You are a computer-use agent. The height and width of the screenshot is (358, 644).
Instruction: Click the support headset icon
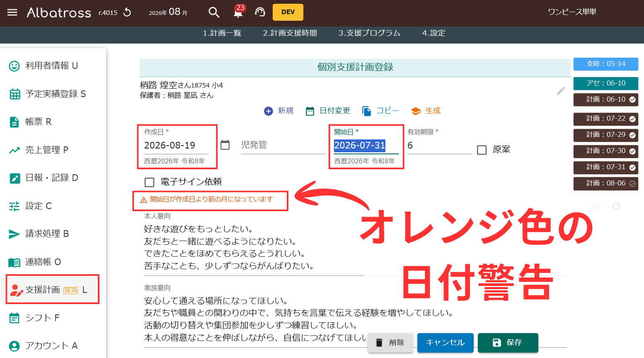260,12
